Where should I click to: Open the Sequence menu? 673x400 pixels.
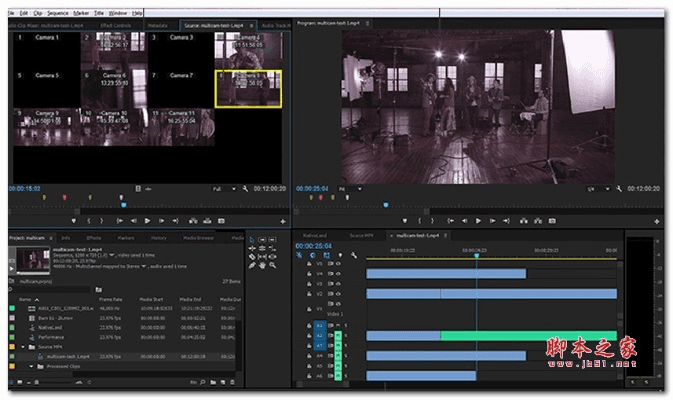tap(58, 12)
